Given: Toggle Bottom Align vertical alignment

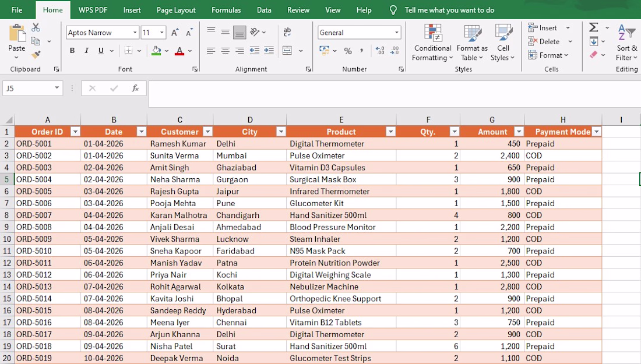Looking at the screenshot, I should pyautogui.click(x=240, y=32).
